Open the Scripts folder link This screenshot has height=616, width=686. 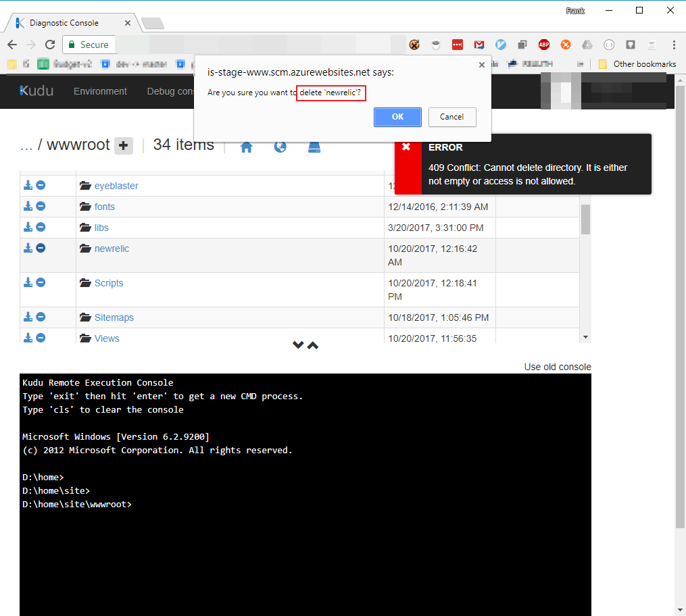tap(109, 283)
